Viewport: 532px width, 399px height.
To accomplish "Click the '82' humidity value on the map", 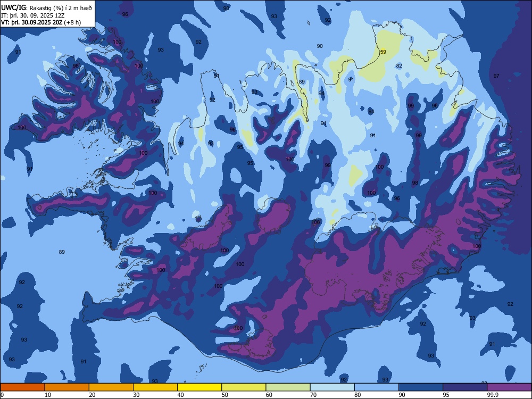I will (x=399, y=66).
